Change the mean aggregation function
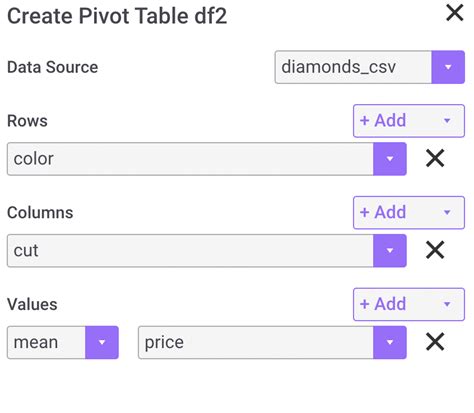The width and height of the screenshot is (474, 413). [x=63, y=342]
